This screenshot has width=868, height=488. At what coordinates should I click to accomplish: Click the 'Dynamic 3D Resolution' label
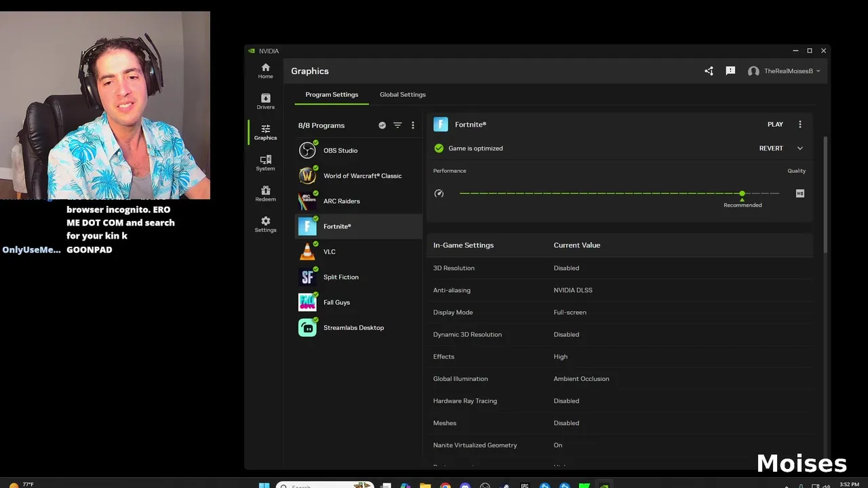click(467, 335)
